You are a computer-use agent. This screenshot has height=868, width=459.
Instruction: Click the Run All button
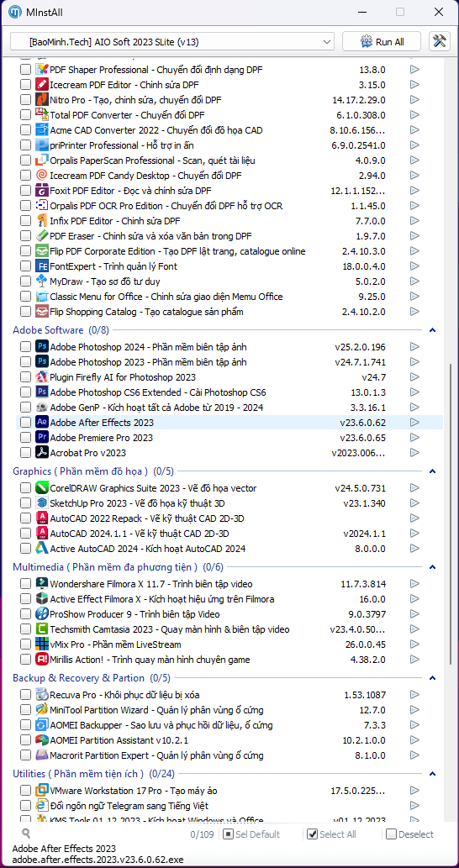(382, 41)
